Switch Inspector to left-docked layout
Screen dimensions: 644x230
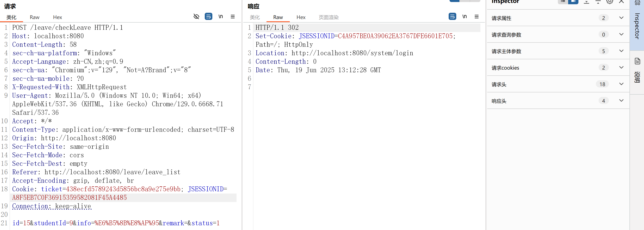point(563,2)
